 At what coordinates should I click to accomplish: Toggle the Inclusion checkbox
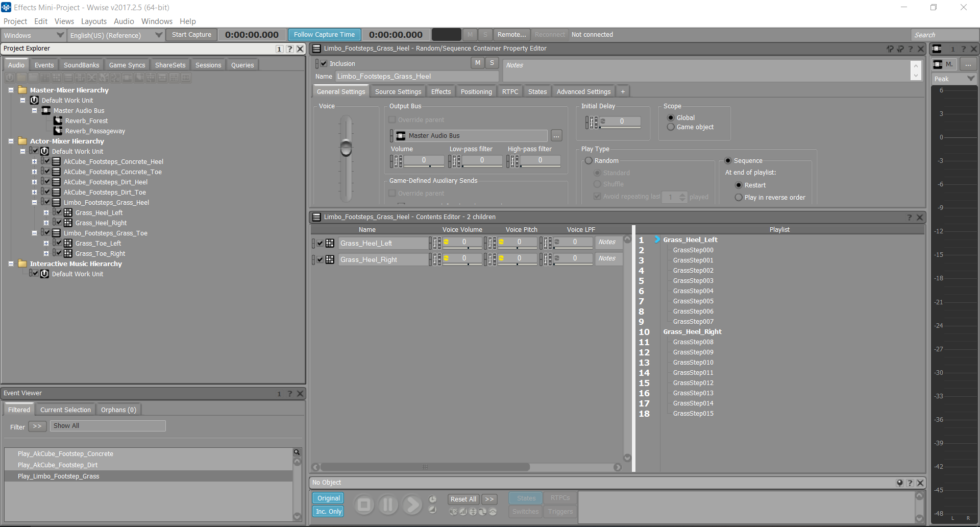[324, 63]
